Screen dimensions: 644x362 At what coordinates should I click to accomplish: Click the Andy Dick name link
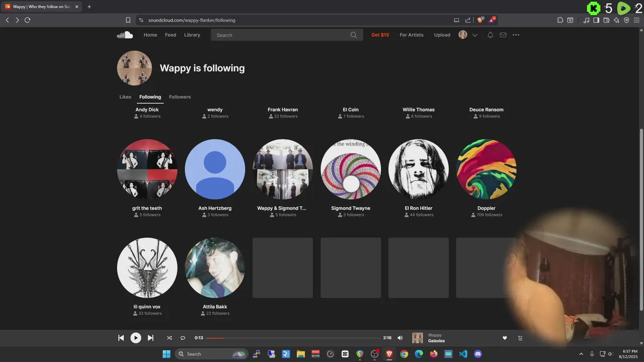[x=147, y=110]
